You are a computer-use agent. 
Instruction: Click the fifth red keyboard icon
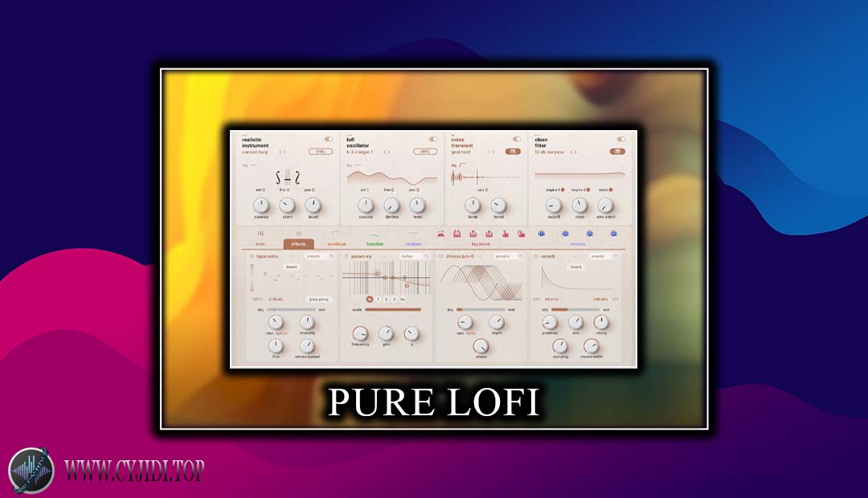[505, 234]
